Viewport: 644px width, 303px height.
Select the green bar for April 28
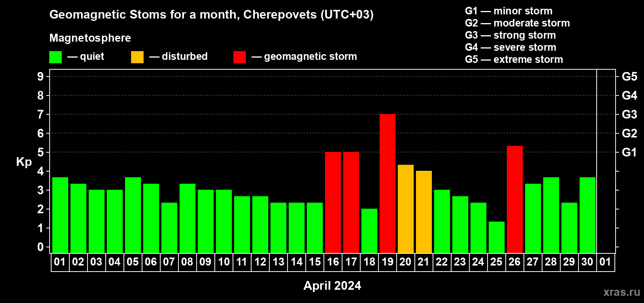coord(551,215)
